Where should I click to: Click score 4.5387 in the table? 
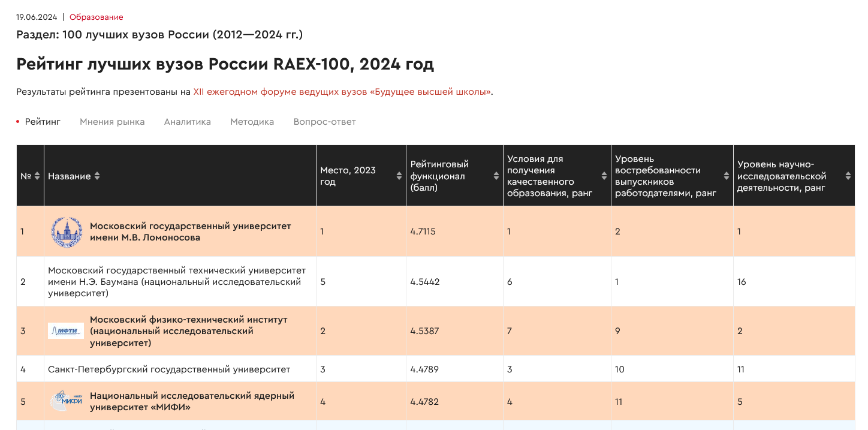pos(424,331)
